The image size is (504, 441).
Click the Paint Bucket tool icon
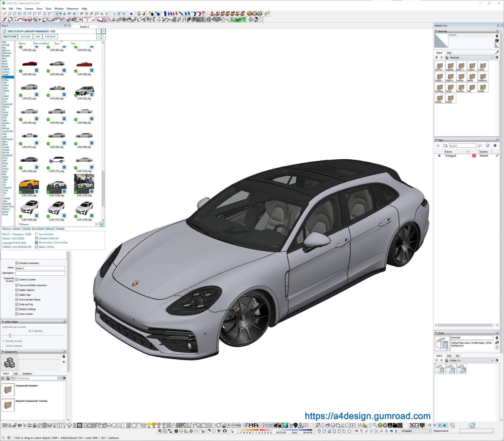point(69,14)
